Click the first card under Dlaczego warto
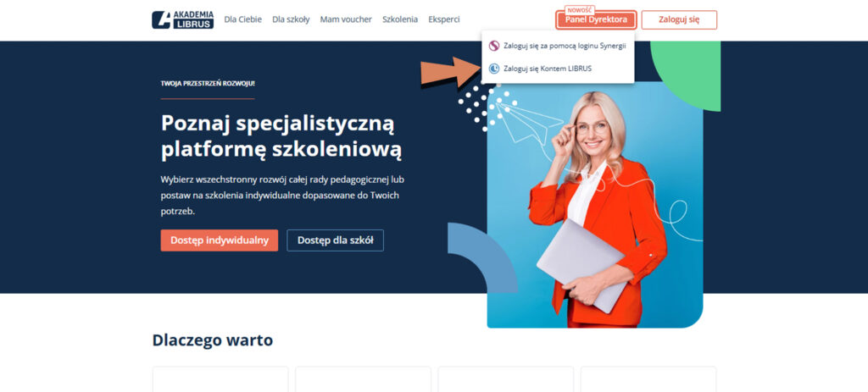The width and height of the screenshot is (868, 392). coord(220,379)
